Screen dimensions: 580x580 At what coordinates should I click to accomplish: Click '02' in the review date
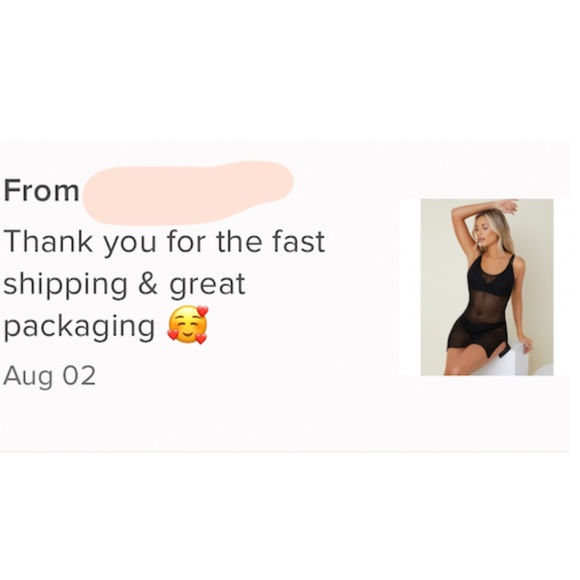(x=79, y=375)
